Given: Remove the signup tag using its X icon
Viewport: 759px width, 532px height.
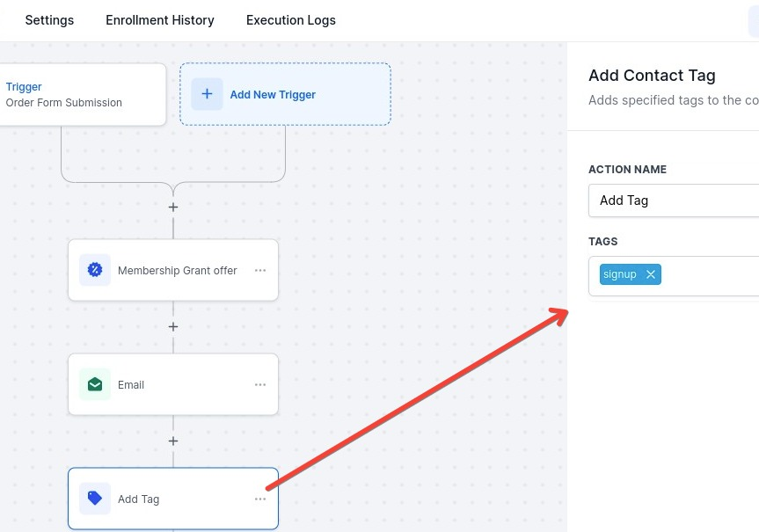Looking at the screenshot, I should [x=650, y=274].
